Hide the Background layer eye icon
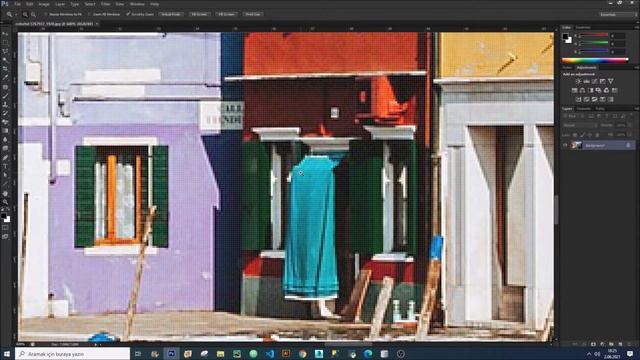 [x=565, y=146]
